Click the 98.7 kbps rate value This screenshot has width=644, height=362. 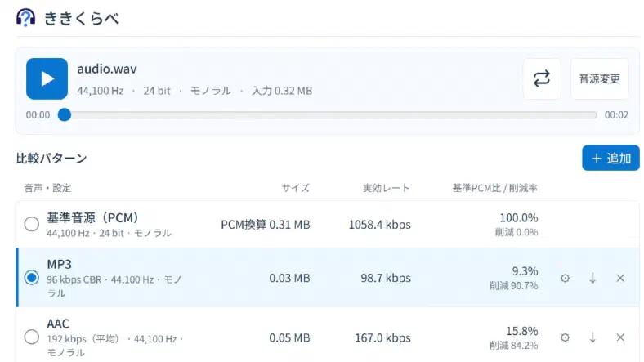(386, 279)
